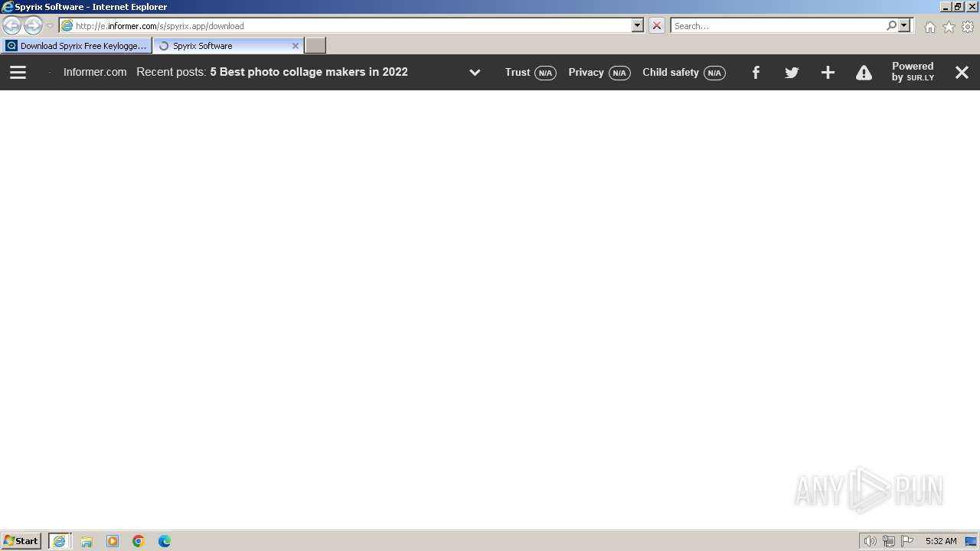The width and height of the screenshot is (980, 551).
Task: Open the Action Center flag icon
Action: click(907, 541)
